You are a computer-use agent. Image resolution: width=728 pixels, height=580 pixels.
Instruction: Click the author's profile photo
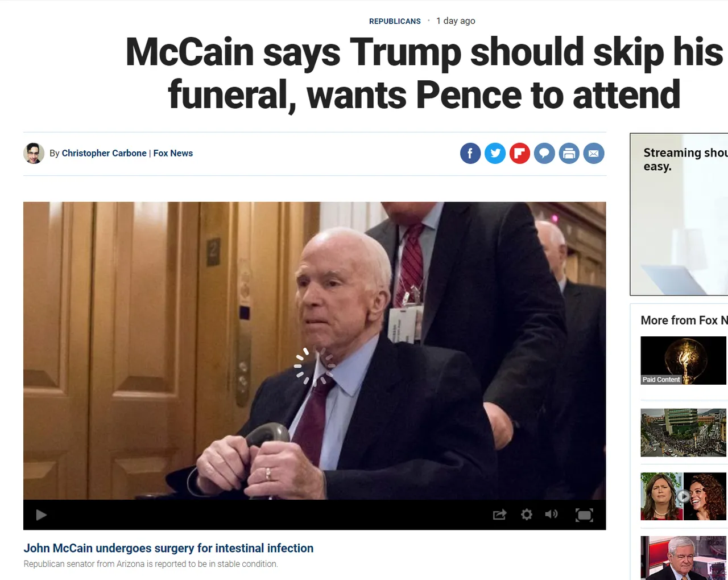(34, 153)
